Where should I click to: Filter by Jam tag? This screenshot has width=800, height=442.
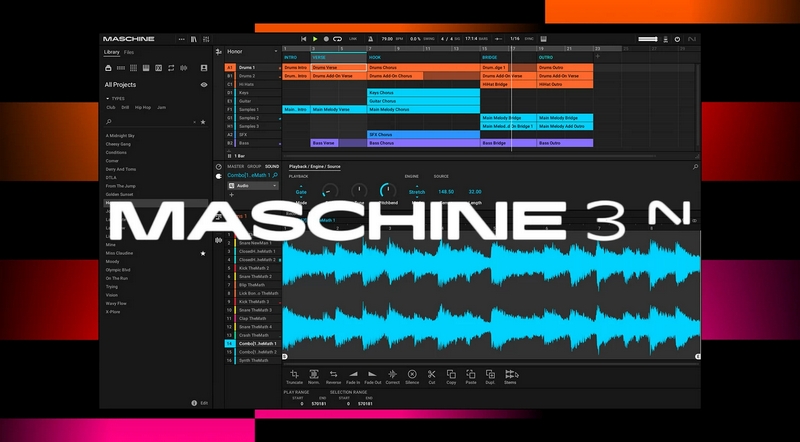[161, 108]
